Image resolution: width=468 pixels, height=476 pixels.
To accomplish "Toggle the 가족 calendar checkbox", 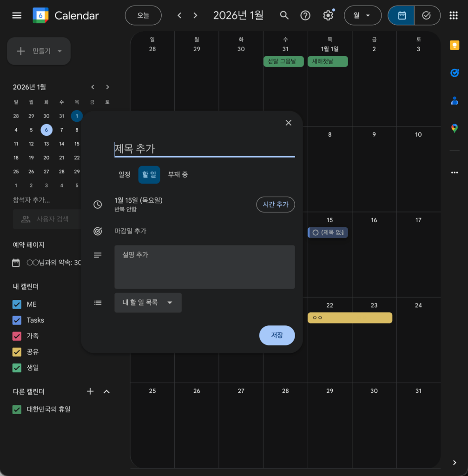I will 17,336.
